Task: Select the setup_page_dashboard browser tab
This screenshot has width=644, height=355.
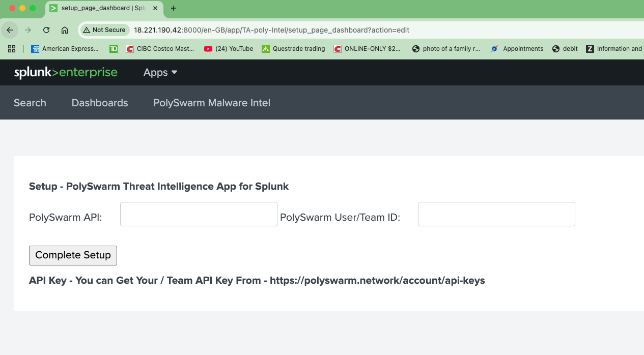Action: pos(104,9)
